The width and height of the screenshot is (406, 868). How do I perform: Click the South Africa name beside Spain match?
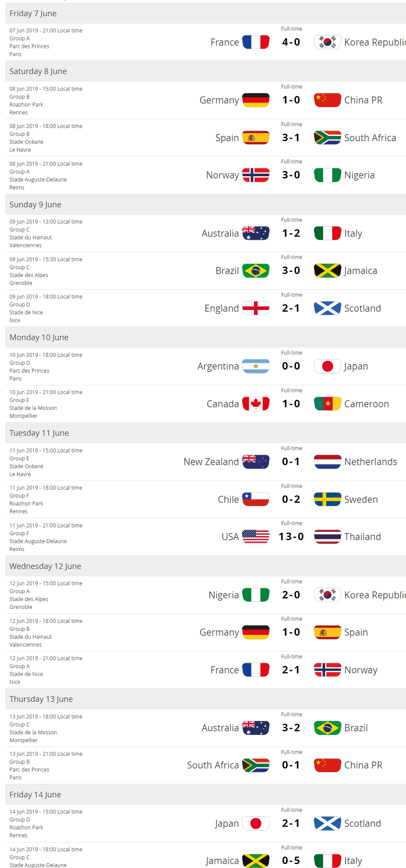click(x=370, y=138)
